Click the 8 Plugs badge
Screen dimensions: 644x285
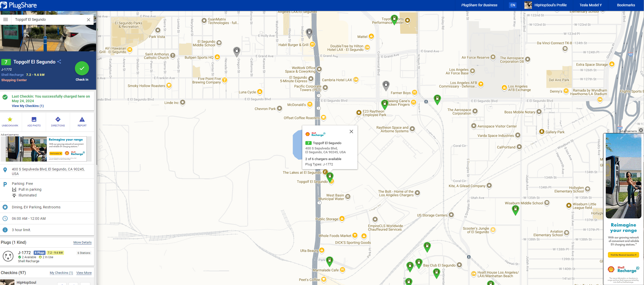pos(39,253)
